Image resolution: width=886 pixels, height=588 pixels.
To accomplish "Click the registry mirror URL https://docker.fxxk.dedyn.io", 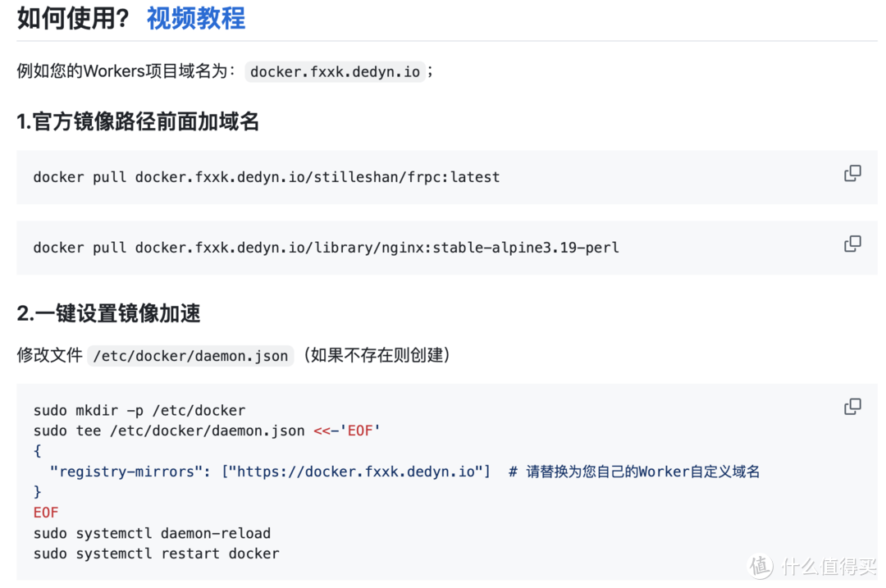I will [x=361, y=471].
